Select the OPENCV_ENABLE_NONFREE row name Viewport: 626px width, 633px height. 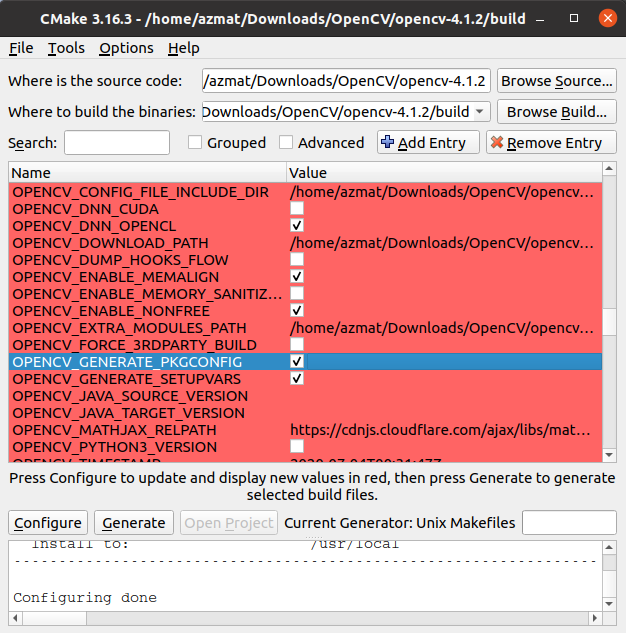pos(111,310)
